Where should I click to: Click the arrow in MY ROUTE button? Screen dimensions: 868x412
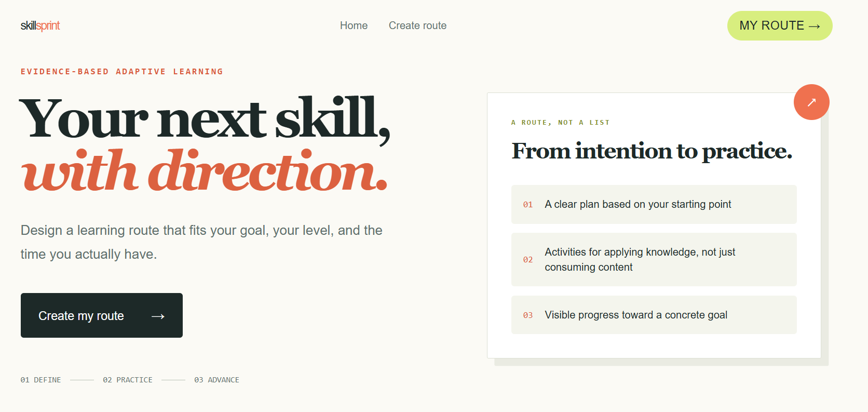click(x=815, y=26)
